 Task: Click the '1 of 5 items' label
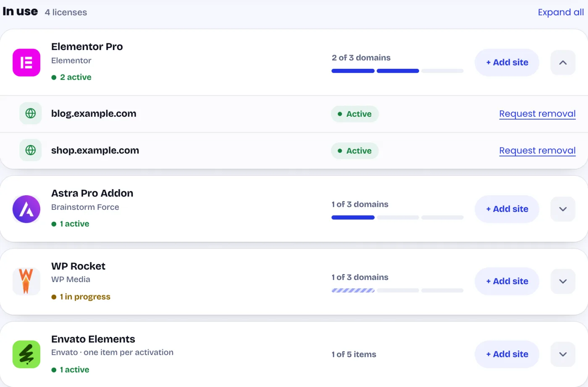[354, 354]
